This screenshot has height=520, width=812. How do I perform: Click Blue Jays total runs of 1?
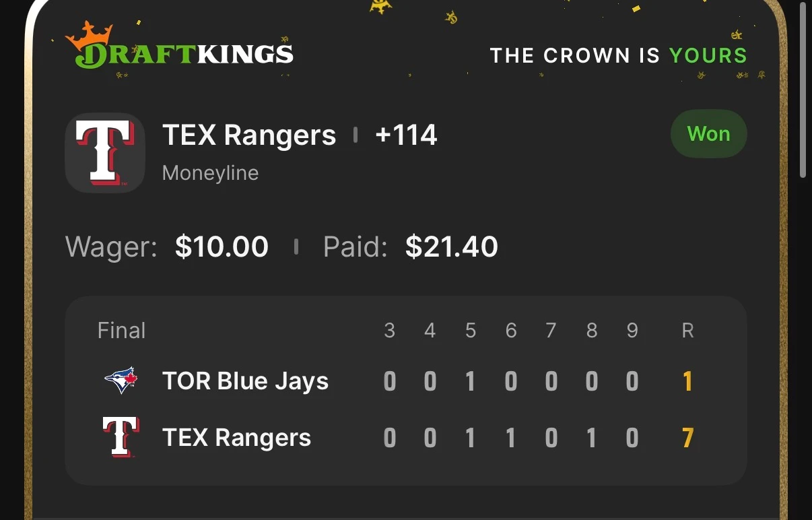[687, 382]
